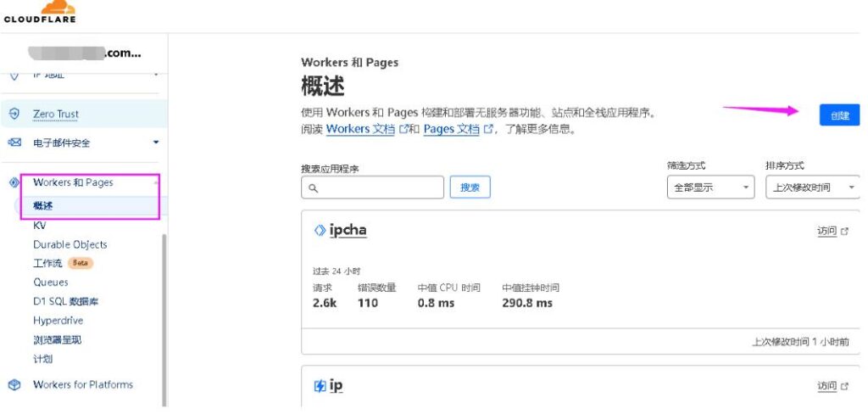Collapse the Workers 和 Pages section arrow
This screenshot has height=414, width=868.
[x=156, y=182]
